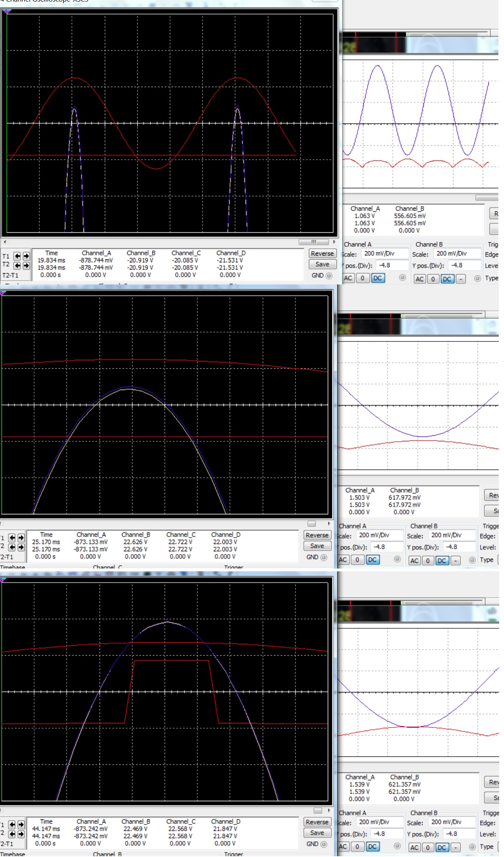Move T2 cursor right in 44.147 ms scope

click(21, 834)
